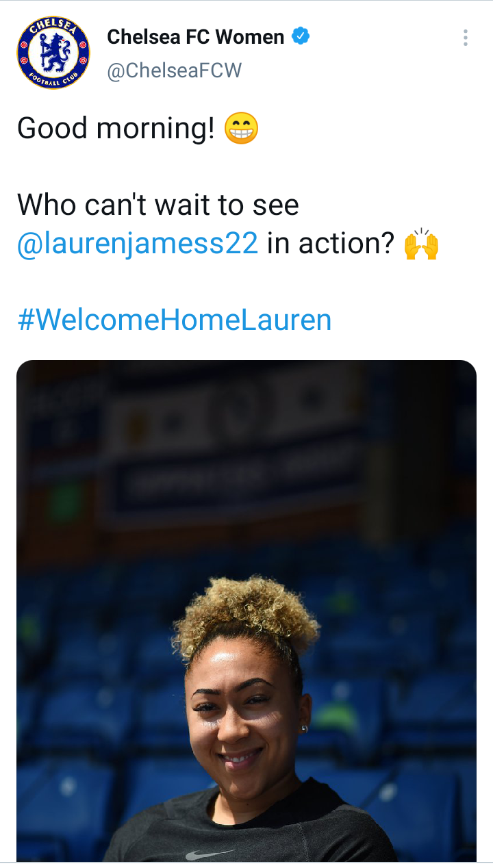
Task: Tap the "in action?" text
Action: pyautogui.click(x=331, y=244)
